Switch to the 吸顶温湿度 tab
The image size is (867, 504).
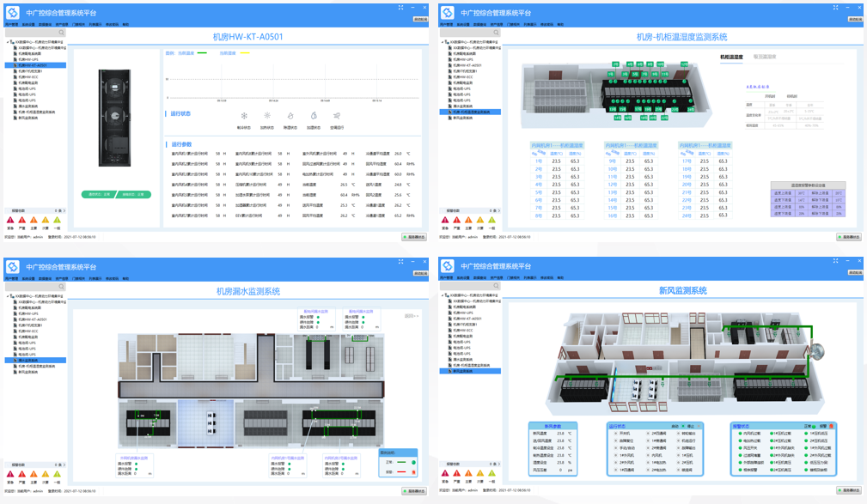click(x=765, y=57)
